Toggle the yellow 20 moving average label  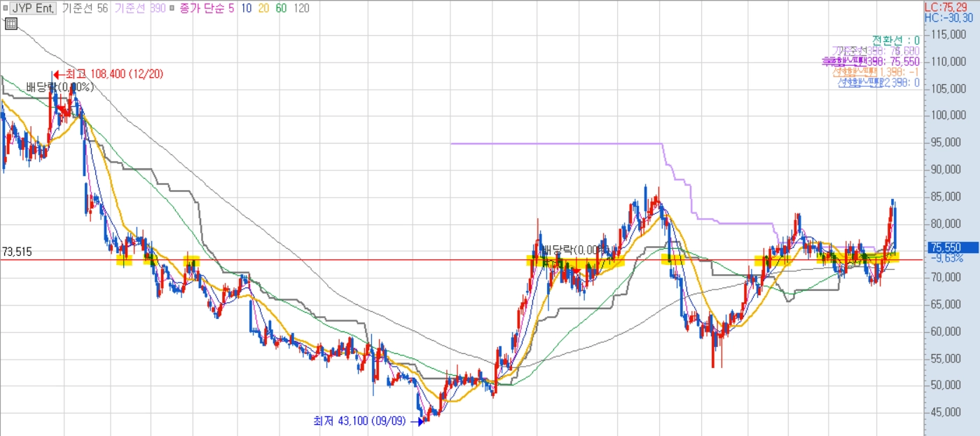pyautogui.click(x=265, y=8)
